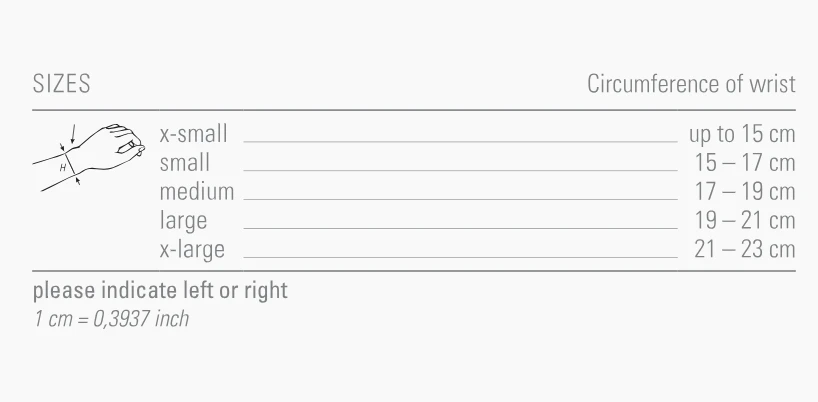Screen dimensions: 818x402
Task: Click the 15 – 17 cm measurement
Action: (x=745, y=162)
